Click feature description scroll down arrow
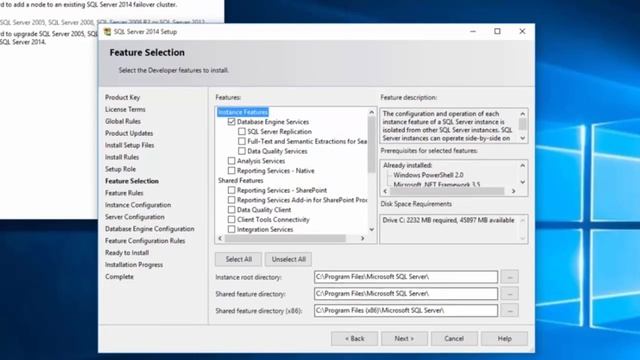 (x=522, y=138)
